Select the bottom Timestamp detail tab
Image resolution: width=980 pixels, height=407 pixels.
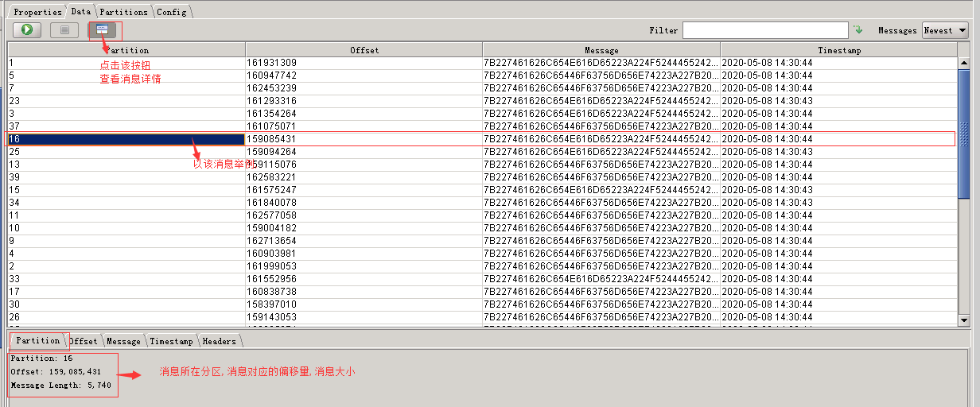[x=171, y=341]
